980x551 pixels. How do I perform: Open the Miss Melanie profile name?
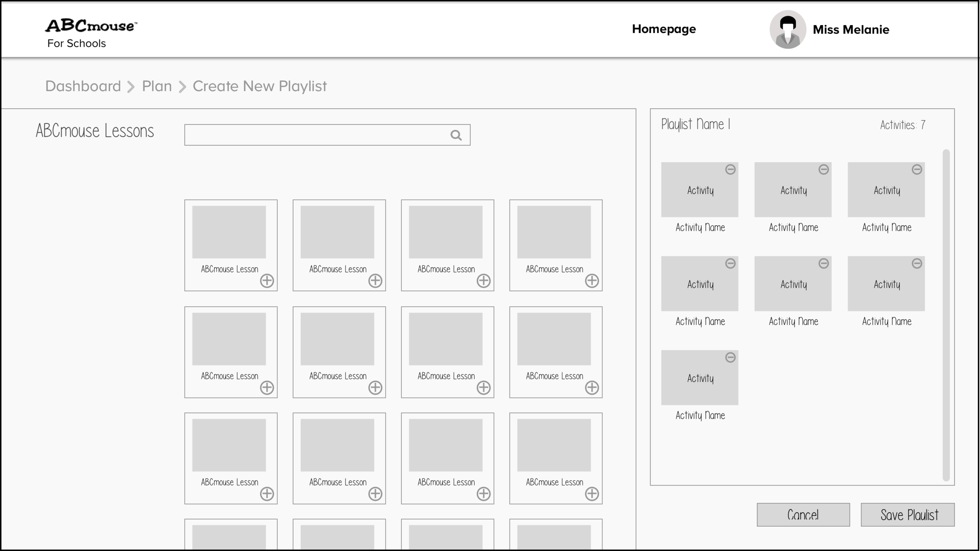tap(851, 30)
